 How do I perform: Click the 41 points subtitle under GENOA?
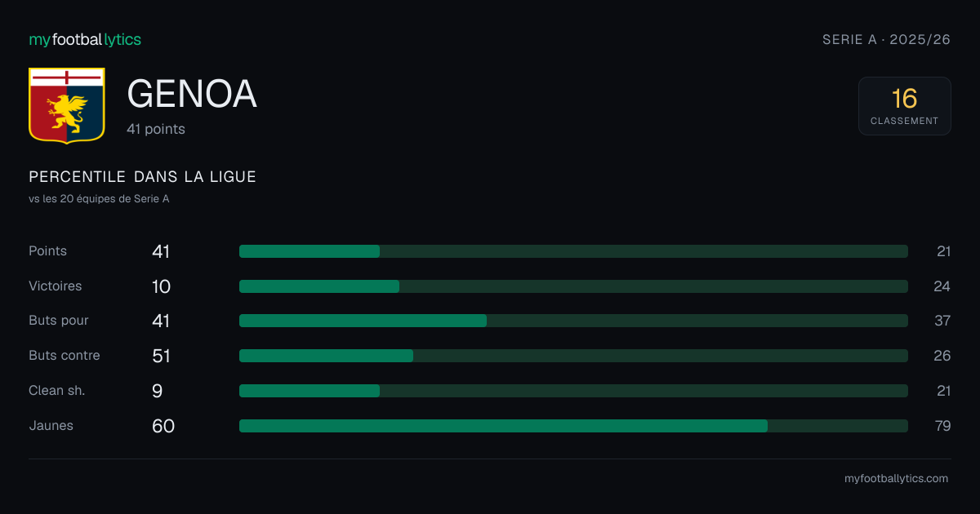(156, 129)
